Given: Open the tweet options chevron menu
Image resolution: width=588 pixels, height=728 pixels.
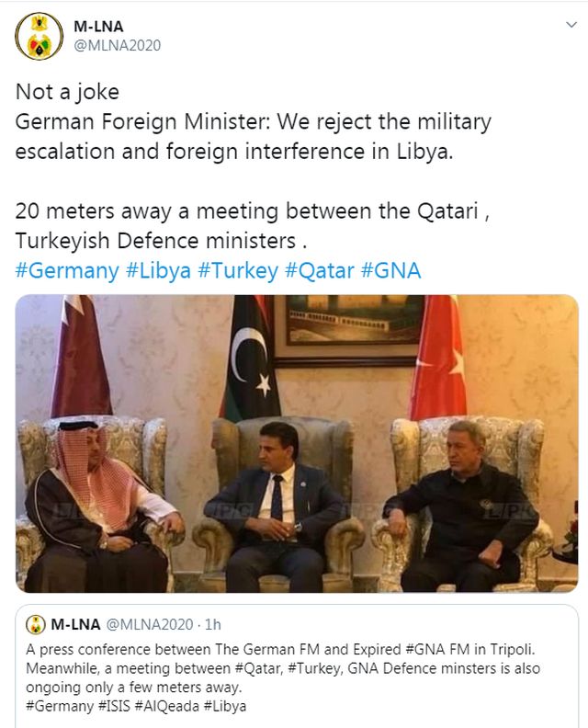Looking at the screenshot, I should pos(570,25).
